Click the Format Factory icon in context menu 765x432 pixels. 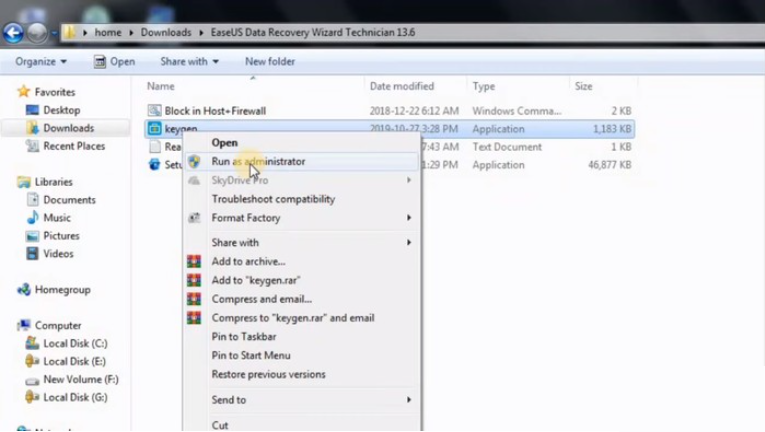click(x=194, y=218)
